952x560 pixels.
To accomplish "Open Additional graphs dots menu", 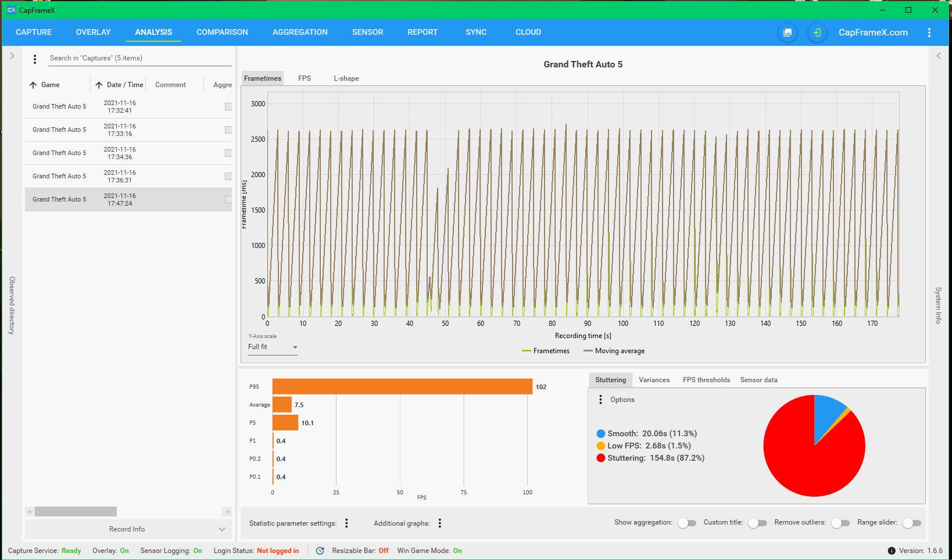I will pos(440,523).
